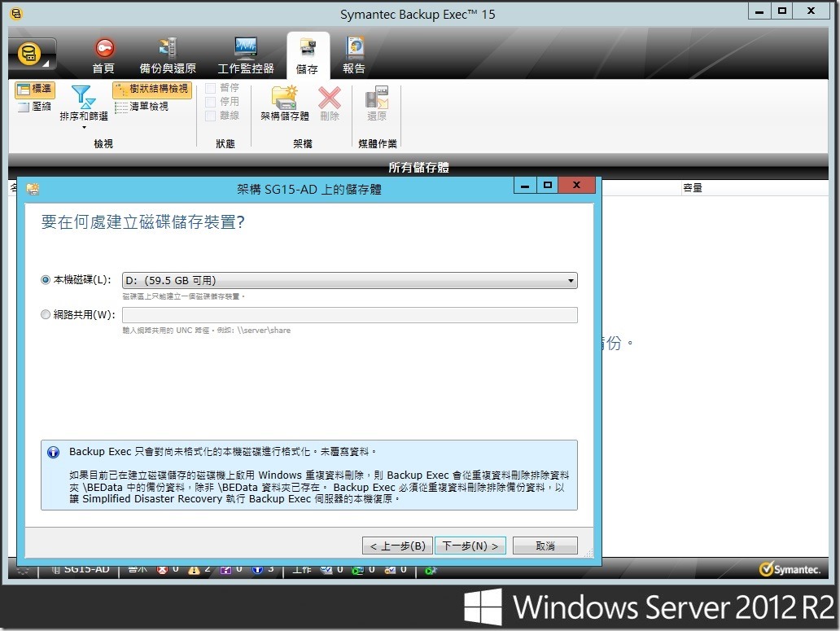Open the local disk D: dropdown
The image size is (840, 631).
pos(350,281)
